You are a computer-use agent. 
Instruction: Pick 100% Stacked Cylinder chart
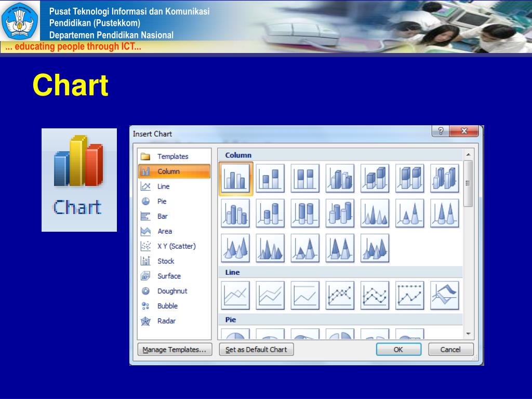[305, 214]
